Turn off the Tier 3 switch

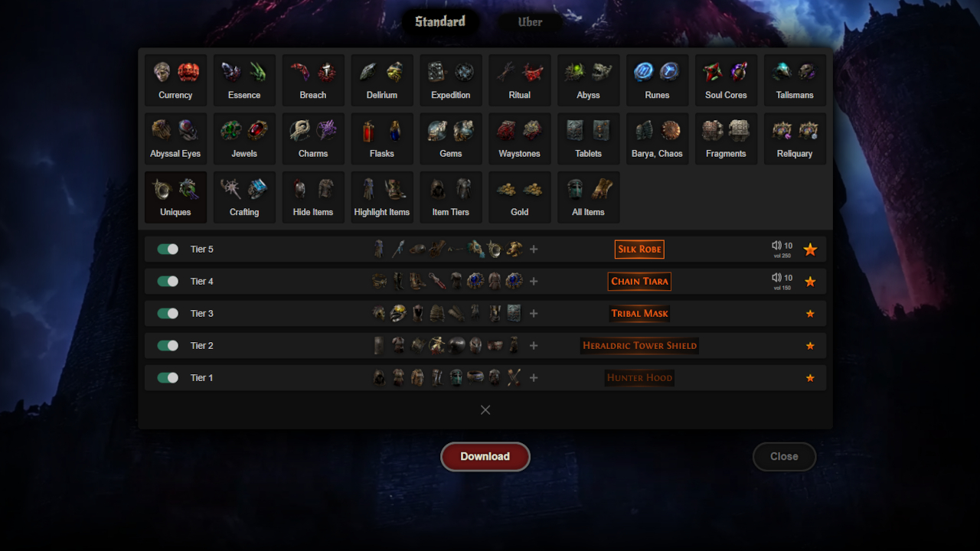(168, 314)
